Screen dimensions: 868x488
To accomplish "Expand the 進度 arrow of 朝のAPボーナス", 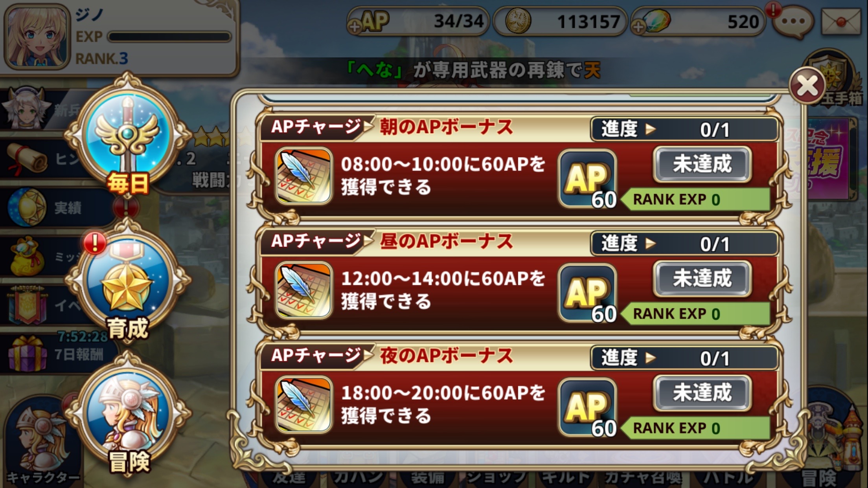I will coord(651,129).
